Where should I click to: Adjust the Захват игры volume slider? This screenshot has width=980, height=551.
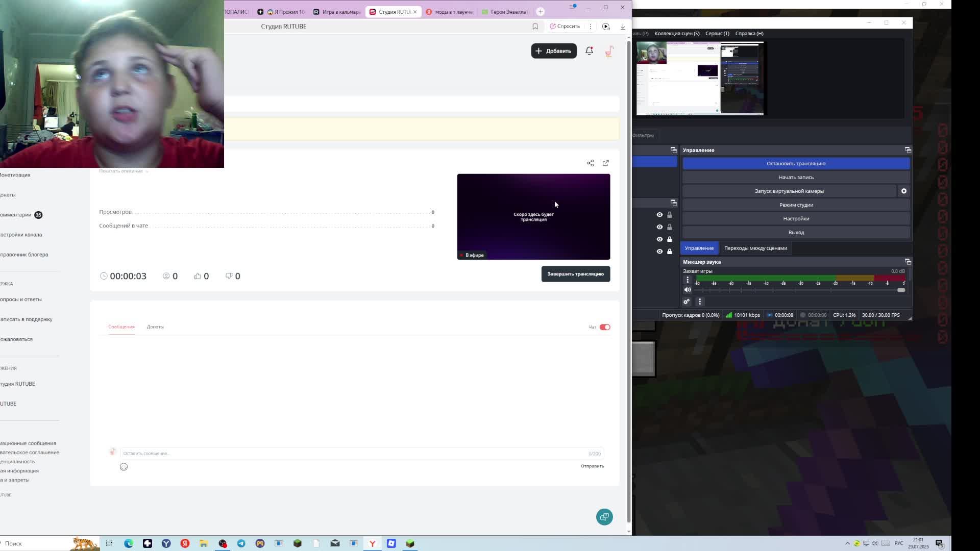tap(900, 290)
